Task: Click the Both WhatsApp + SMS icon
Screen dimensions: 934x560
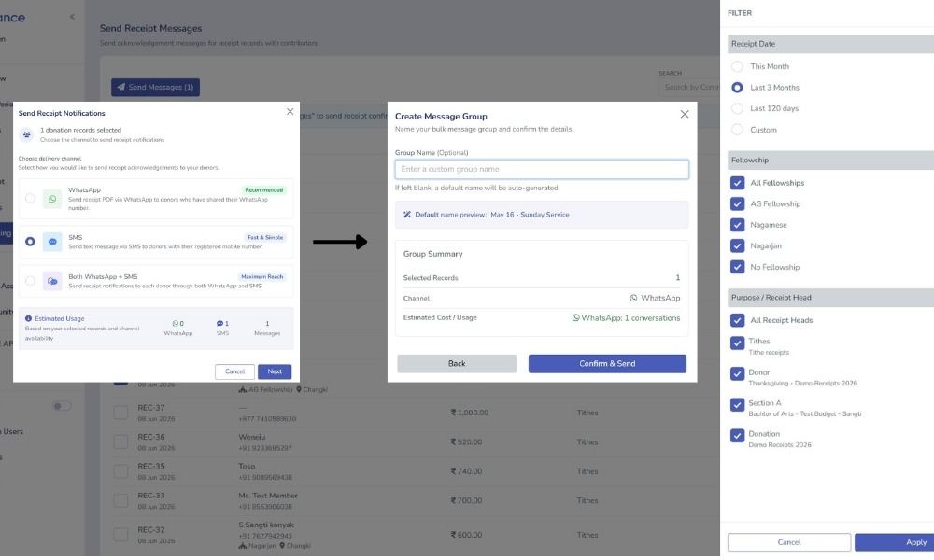Action: point(52,281)
